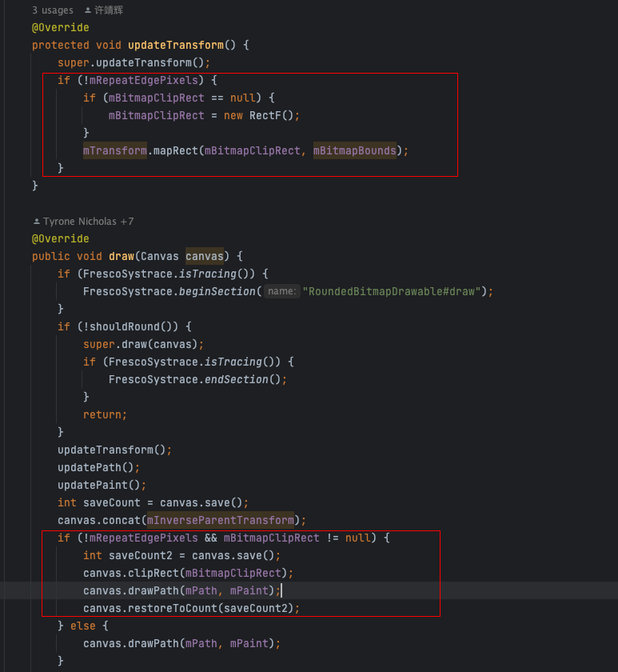Click saveCount in "int saveCount = canvas.save();"
The image size is (618, 672).
tap(112, 502)
